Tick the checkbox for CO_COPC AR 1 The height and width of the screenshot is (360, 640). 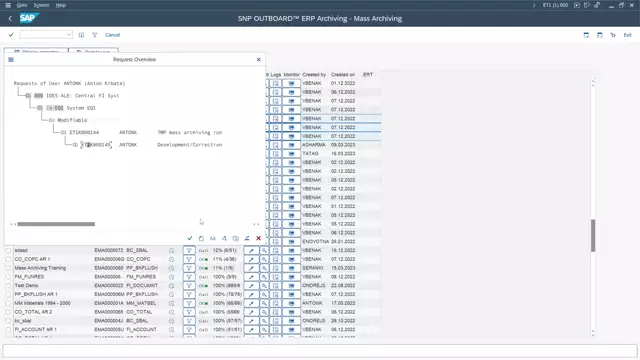point(8,260)
